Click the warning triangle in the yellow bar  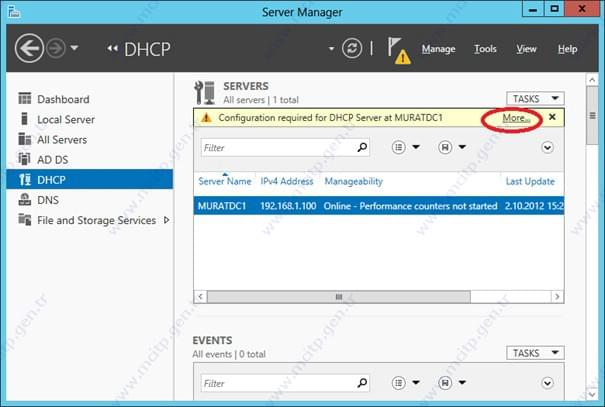(x=206, y=118)
